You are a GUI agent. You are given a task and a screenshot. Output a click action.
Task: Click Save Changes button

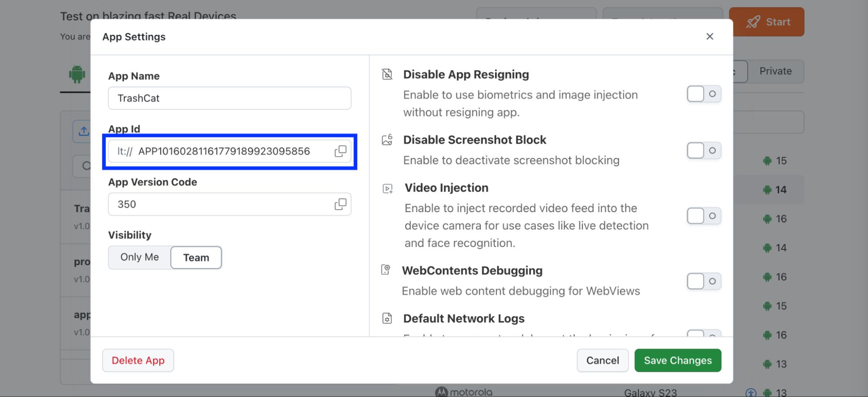[x=678, y=360]
